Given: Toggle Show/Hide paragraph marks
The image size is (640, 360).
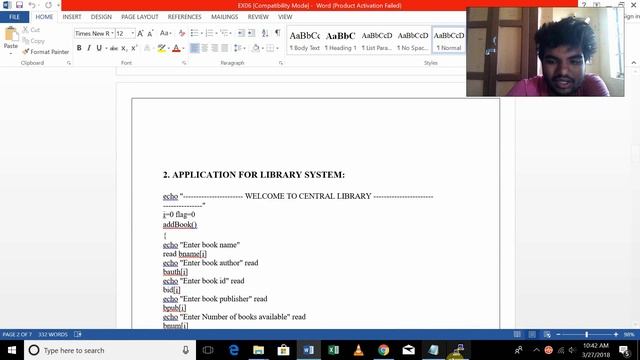Looking at the screenshot, I should click(278, 33).
